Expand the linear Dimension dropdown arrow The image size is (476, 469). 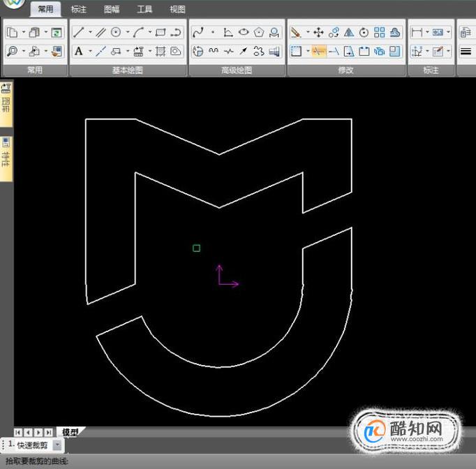coord(427,32)
